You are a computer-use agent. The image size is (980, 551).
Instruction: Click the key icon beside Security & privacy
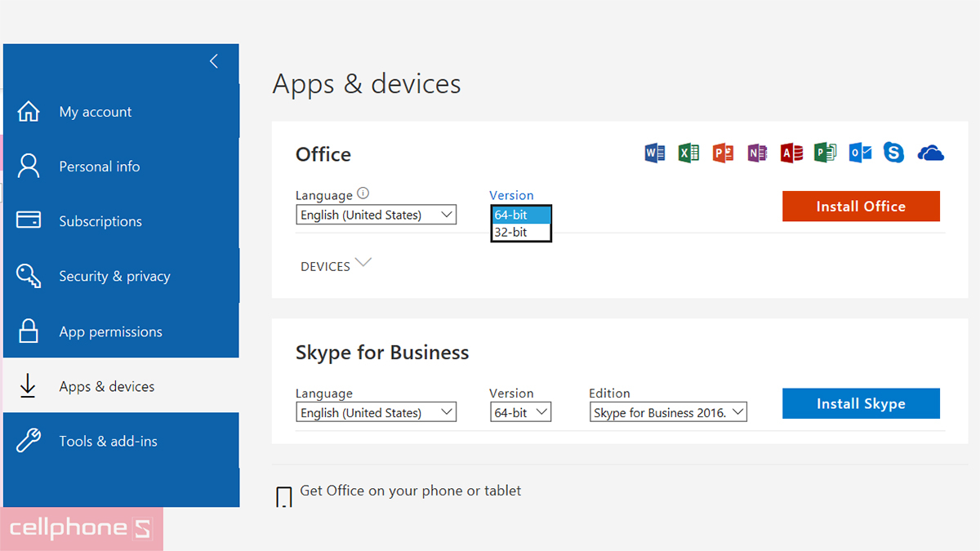(29, 276)
